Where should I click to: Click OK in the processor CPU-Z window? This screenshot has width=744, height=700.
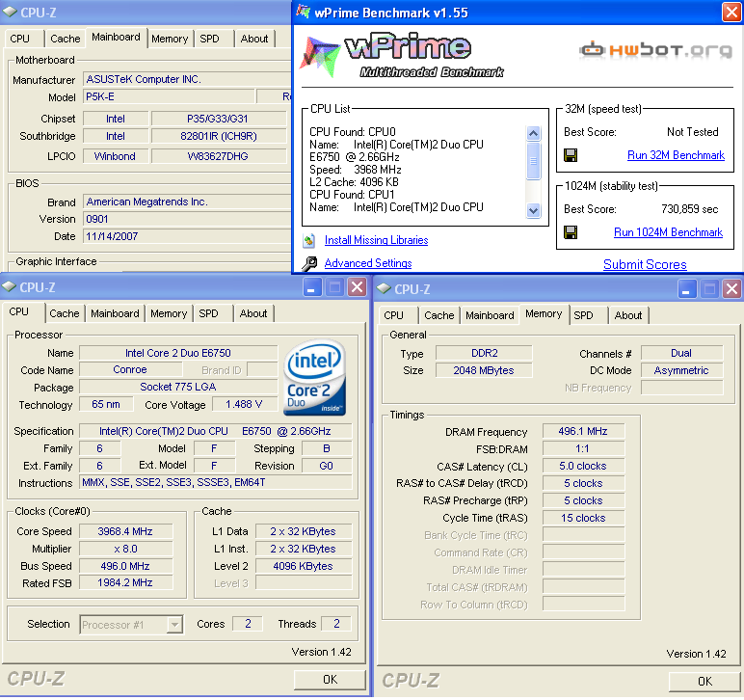point(330,680)
